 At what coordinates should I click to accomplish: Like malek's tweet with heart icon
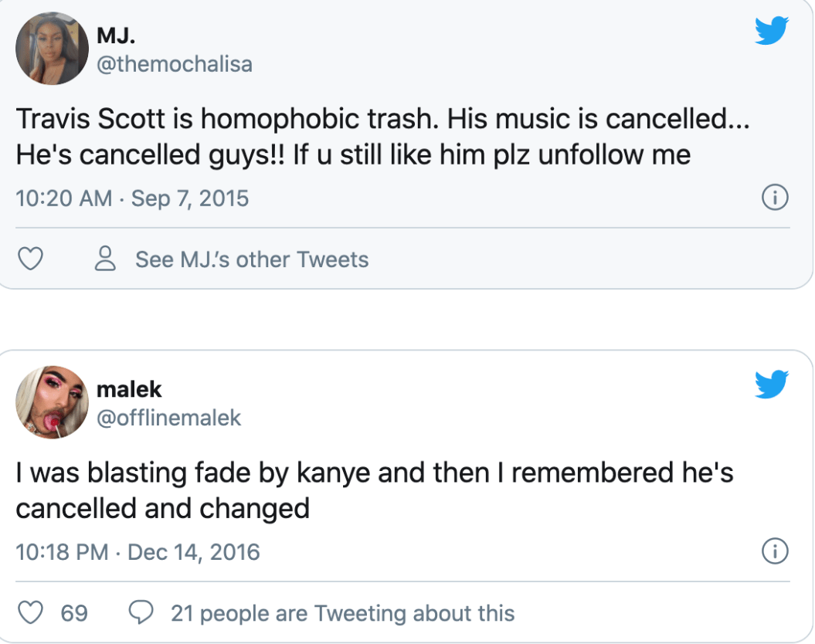pos(29,613)
